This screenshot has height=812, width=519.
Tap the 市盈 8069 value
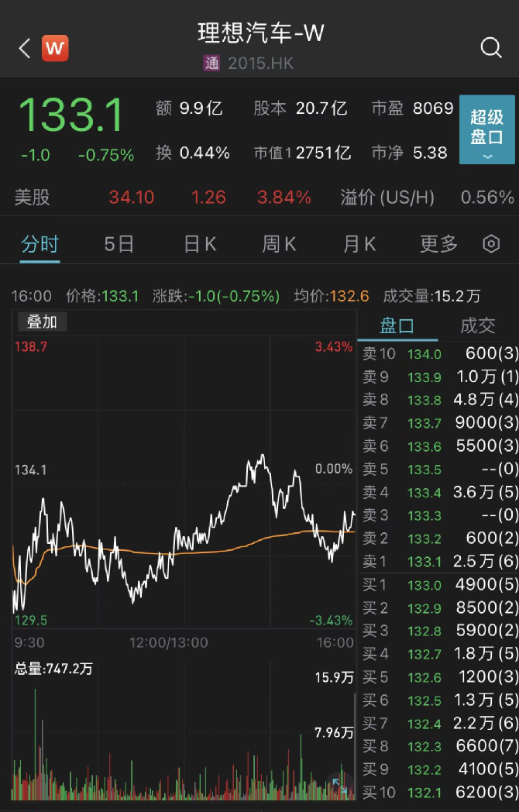coord(412,108)
